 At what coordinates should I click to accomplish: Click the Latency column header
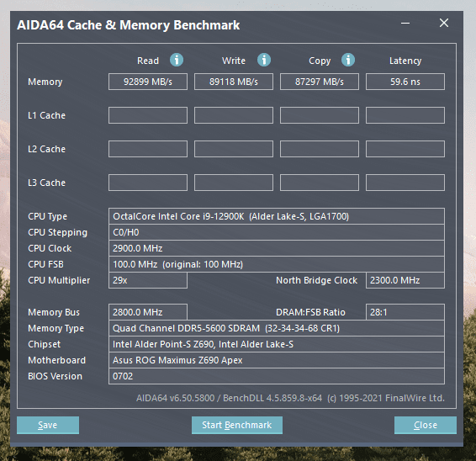coord(405,61)
